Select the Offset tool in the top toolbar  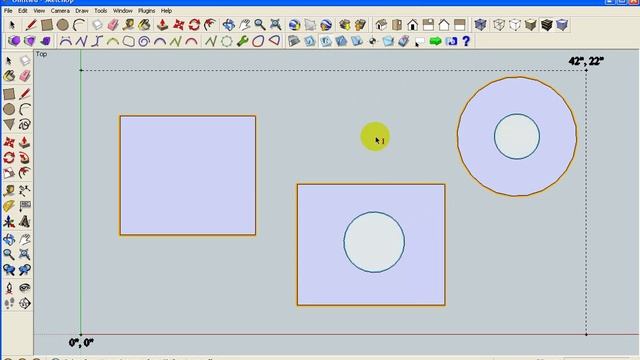tap(210, 25)
